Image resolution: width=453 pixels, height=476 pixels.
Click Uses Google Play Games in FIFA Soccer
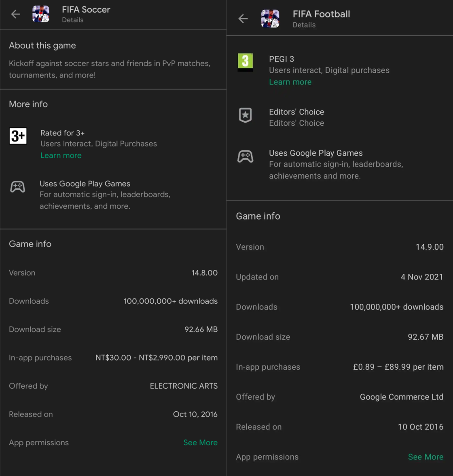[x=85, y=184]
